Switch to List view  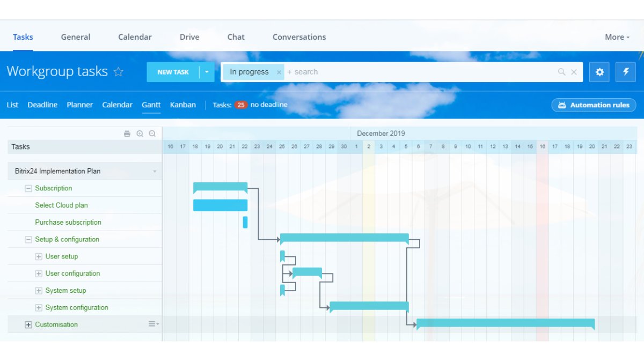click(12, 105)
